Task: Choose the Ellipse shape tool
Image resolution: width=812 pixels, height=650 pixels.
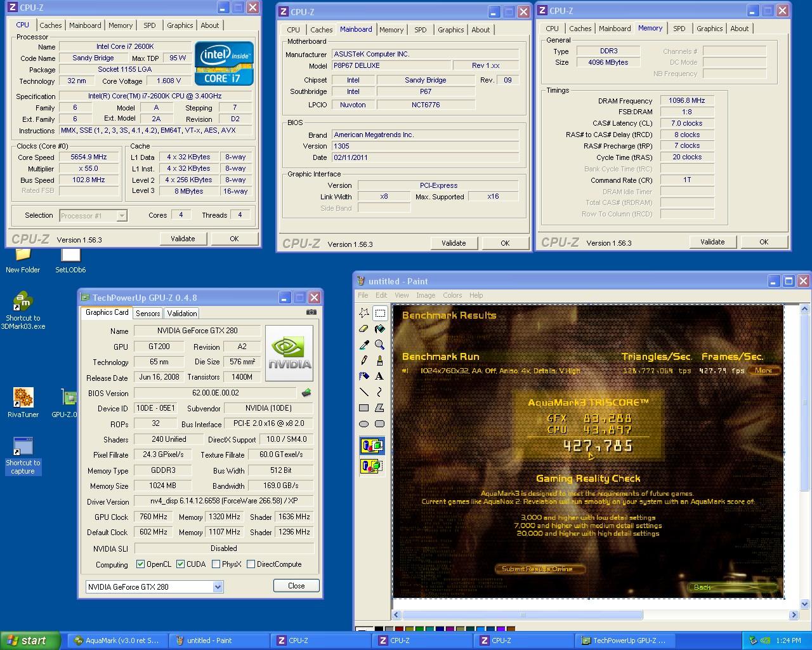Action: point(364,423)
